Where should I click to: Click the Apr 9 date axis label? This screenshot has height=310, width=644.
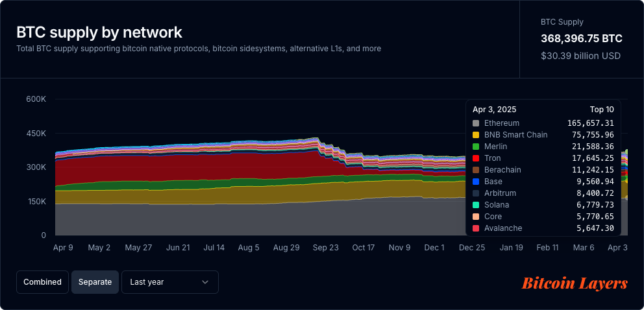[x=63, y=248]
